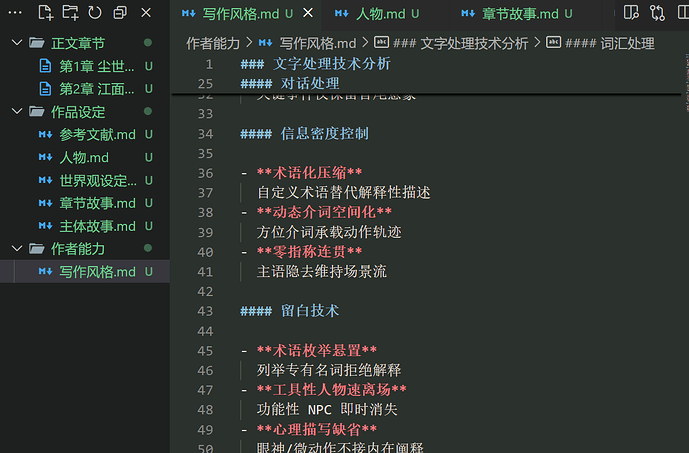Click the file icon of 第1章 尘世...

45,66
